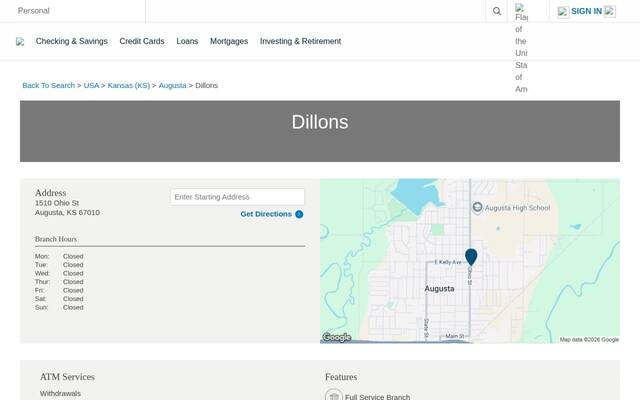640x400 pixels.
Task: Click the Dillons banner title
Action: [x=320, y=122]
